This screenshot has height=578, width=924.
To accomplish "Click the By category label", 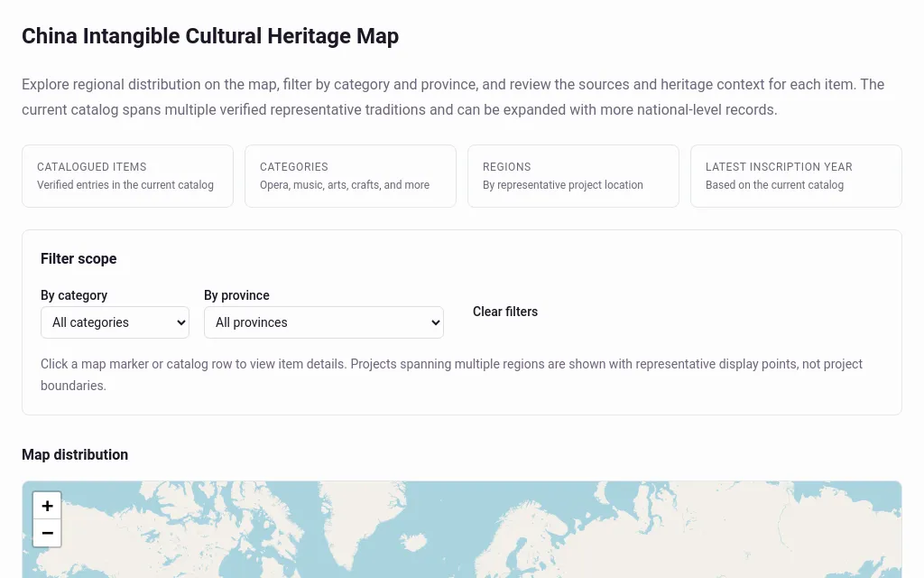I will click(x=74, y=295).
